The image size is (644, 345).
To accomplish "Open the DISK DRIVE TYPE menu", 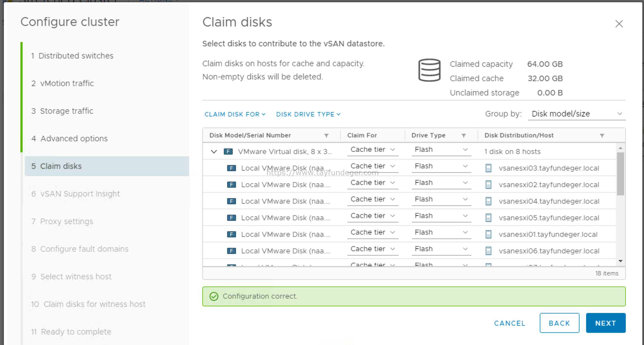I will (308, 114).
